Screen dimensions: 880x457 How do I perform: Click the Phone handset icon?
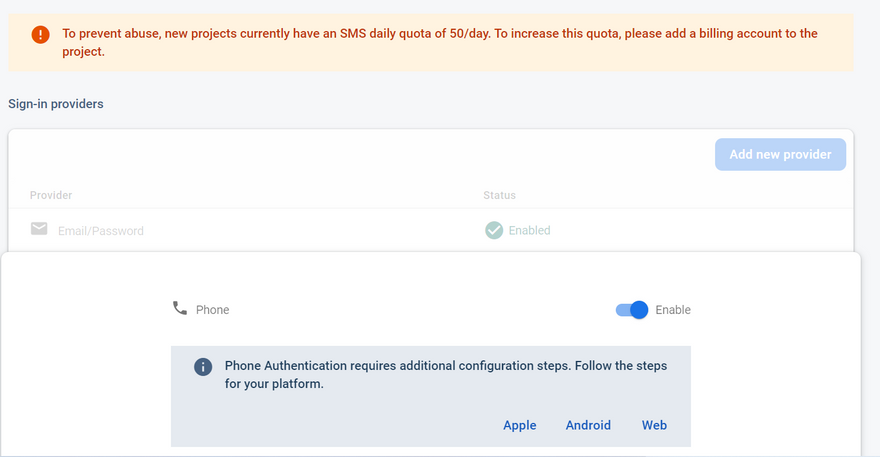click(180, 308)
